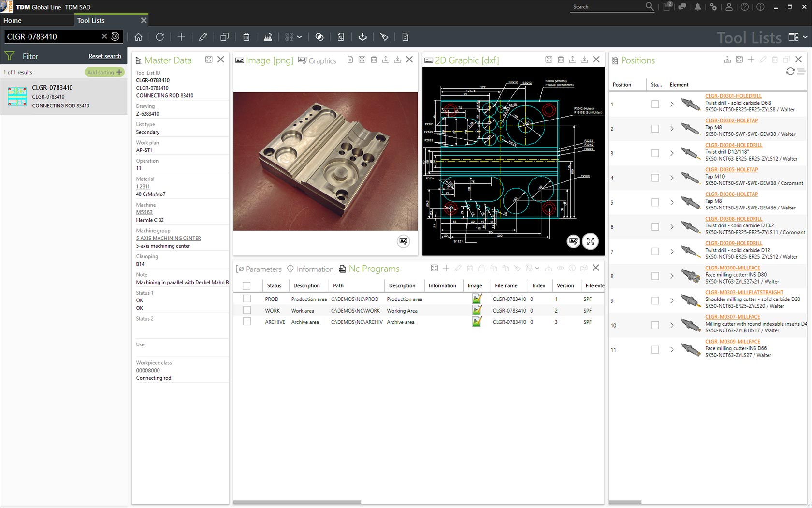Click the download arrow icon in main toolbar

pyautogui.click(x=362, y=37)
